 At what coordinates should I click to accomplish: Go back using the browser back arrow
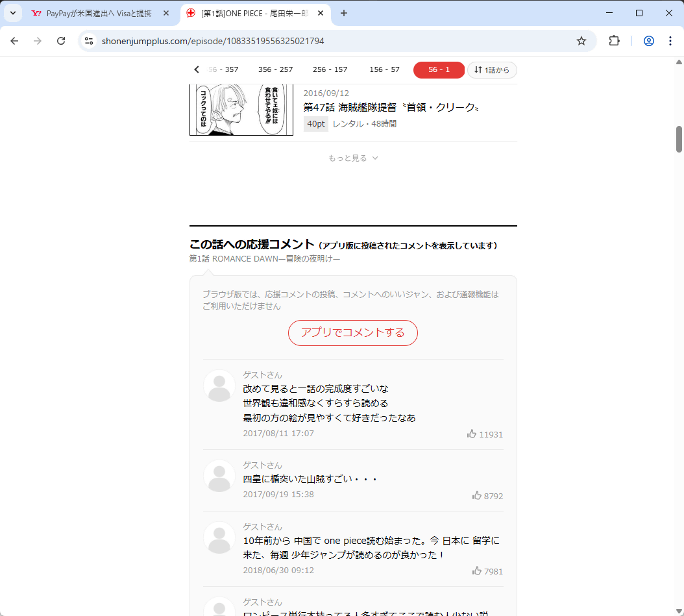(x=14, y=41)
